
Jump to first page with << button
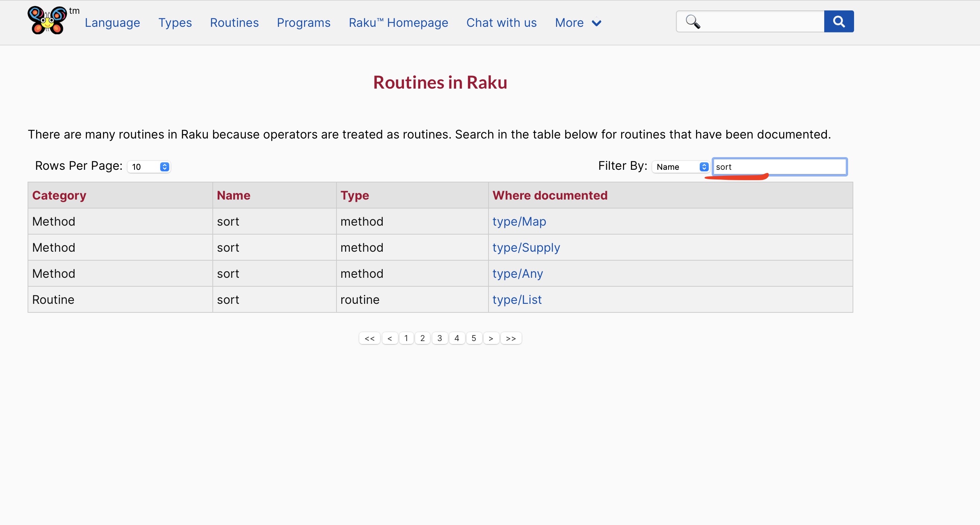click(x=369, y=338)
